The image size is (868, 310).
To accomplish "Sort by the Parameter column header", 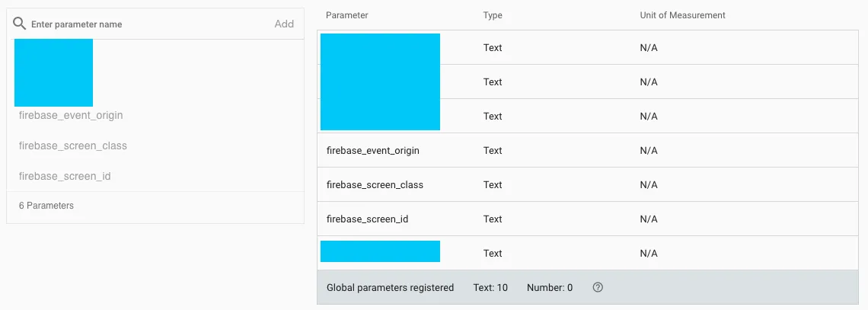I will [x=347, y=15].
